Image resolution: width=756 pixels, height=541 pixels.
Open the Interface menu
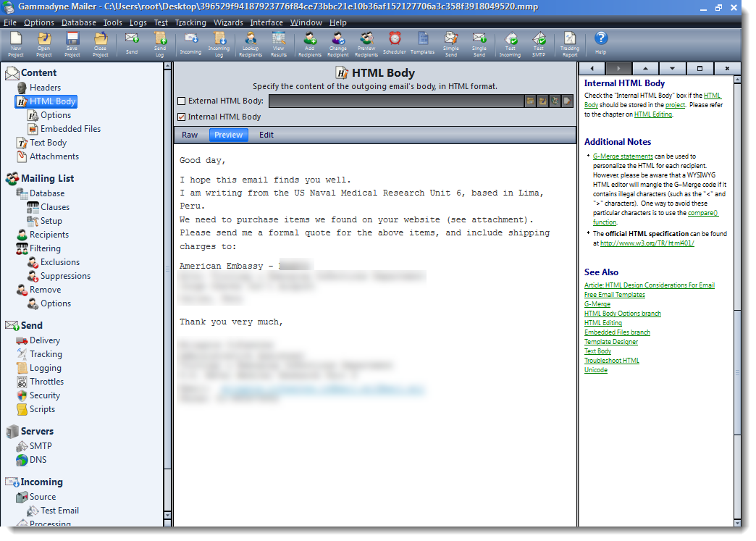click(x=266, y=22)
